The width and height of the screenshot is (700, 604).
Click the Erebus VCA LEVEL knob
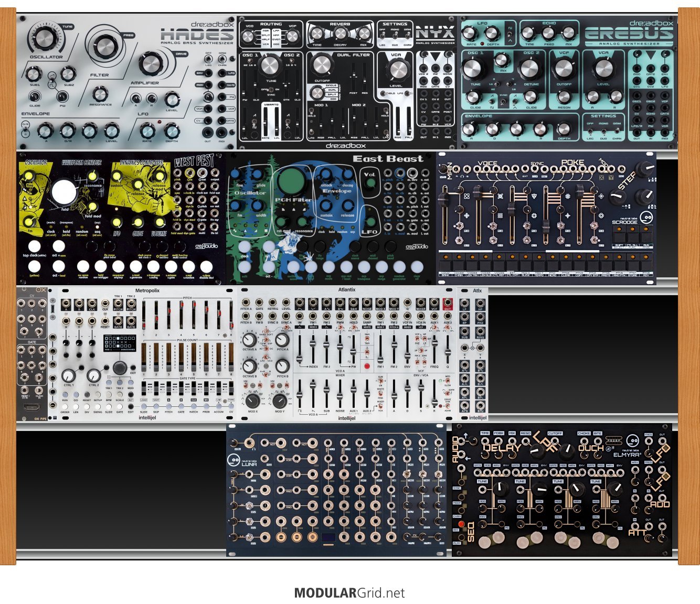[x=603, y=69]
